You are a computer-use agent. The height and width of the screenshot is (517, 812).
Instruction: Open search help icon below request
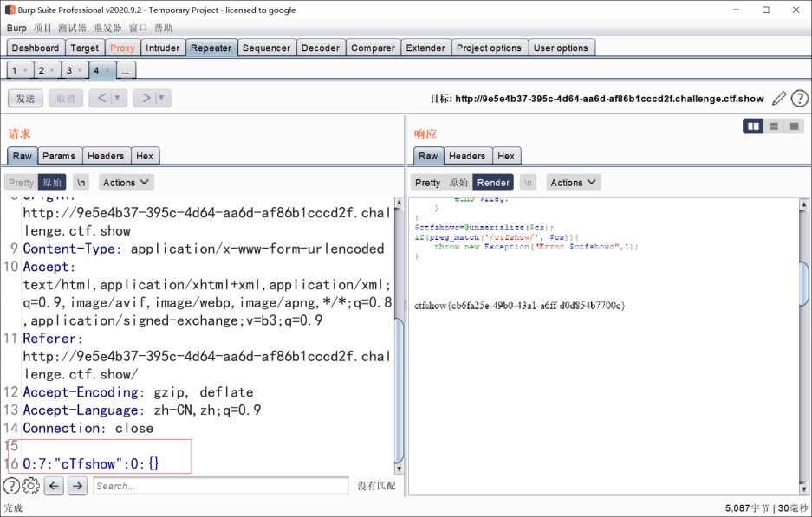tap(11, 486)
